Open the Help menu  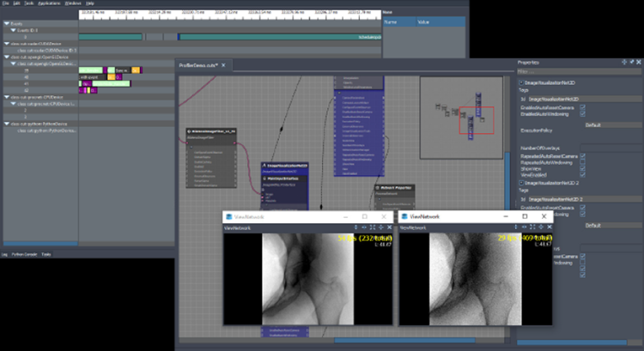click(90, 3)
